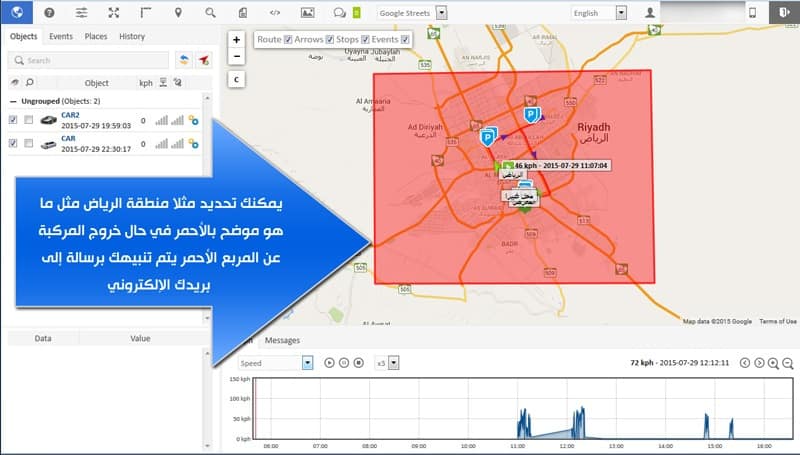
Task: Open the Terms of Use link
Action: pos(778,321)
